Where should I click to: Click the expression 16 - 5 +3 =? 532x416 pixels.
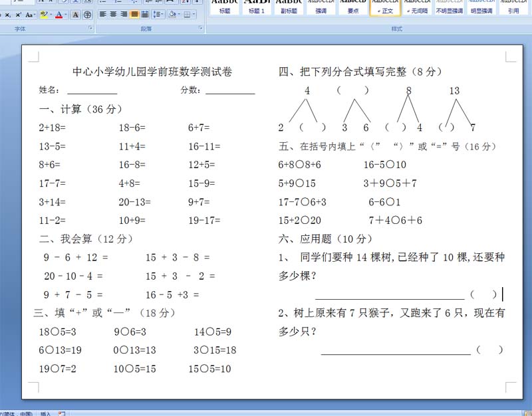tap(172, 294)
